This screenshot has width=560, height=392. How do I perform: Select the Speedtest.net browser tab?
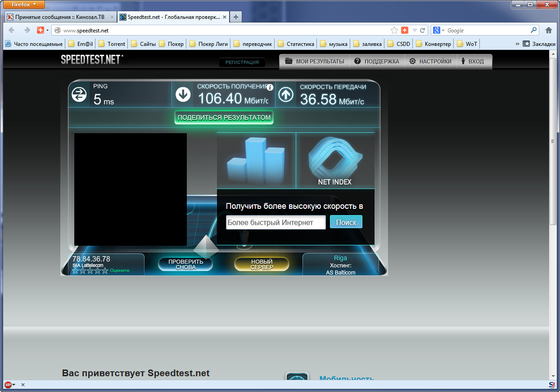pyautogui.click(x=173, y=17)
